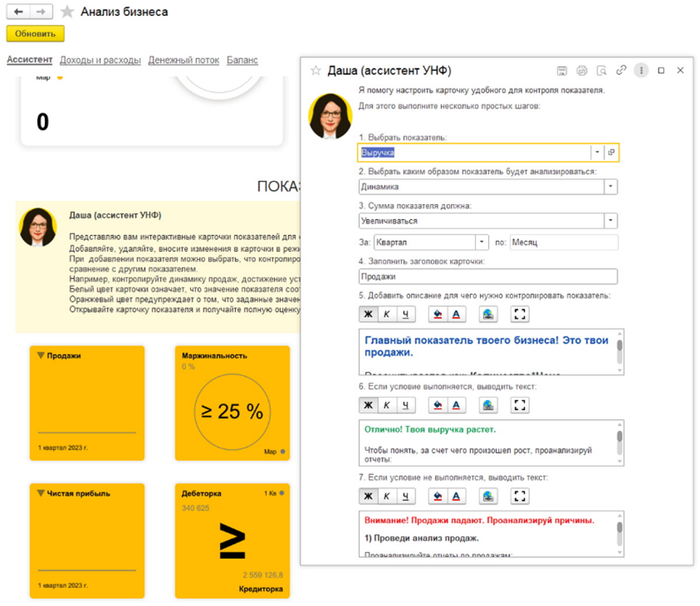Open the Квартал period dropdown

tap(481, 242)
